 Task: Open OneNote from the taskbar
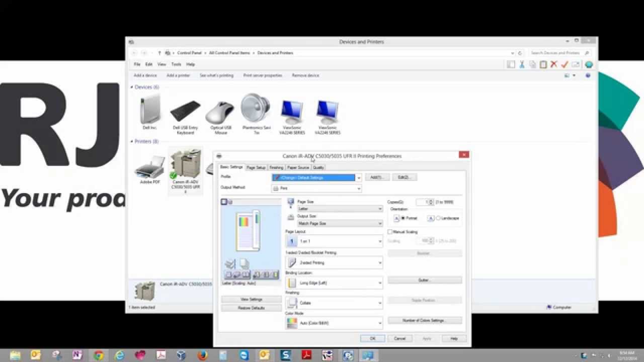coord(77,355)
